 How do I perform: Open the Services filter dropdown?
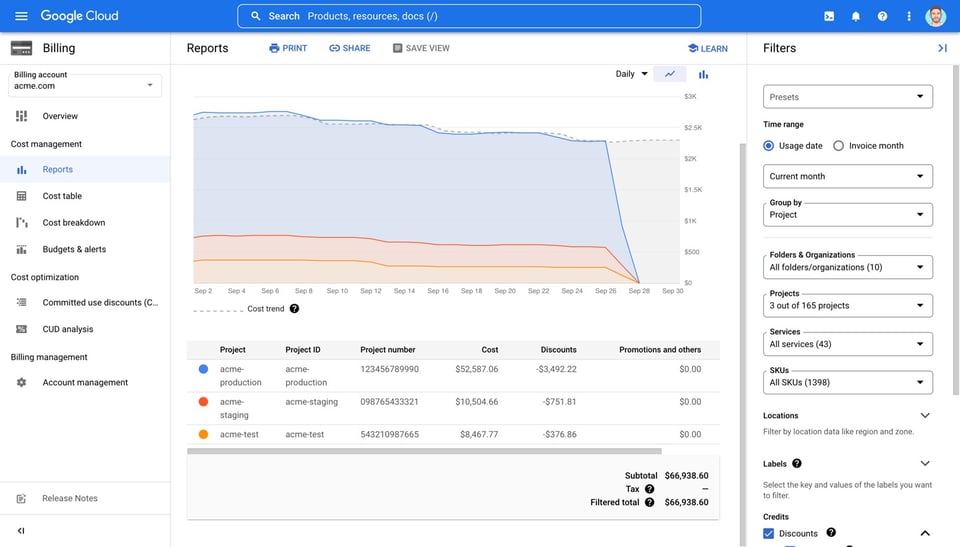click(847, 344)
